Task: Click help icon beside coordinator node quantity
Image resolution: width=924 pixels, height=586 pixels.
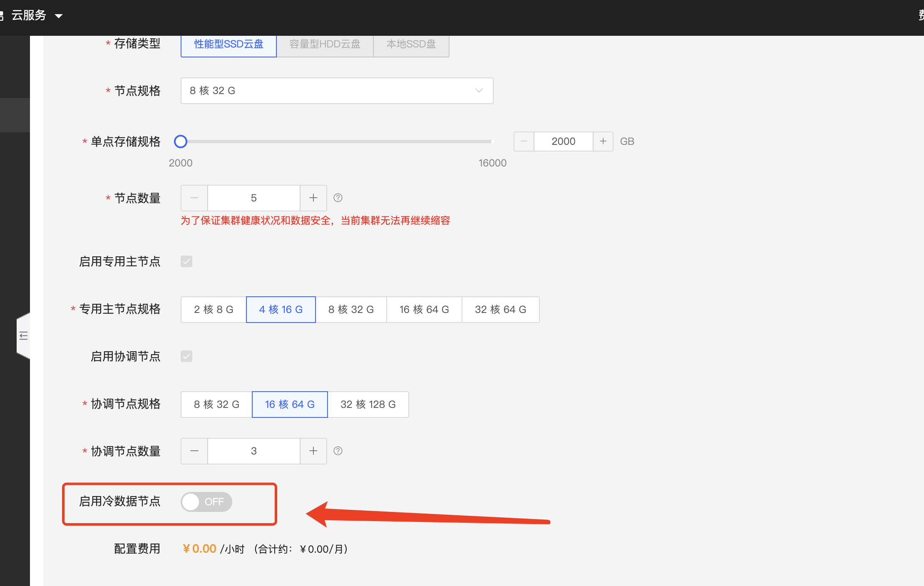Action: point(338,451)
